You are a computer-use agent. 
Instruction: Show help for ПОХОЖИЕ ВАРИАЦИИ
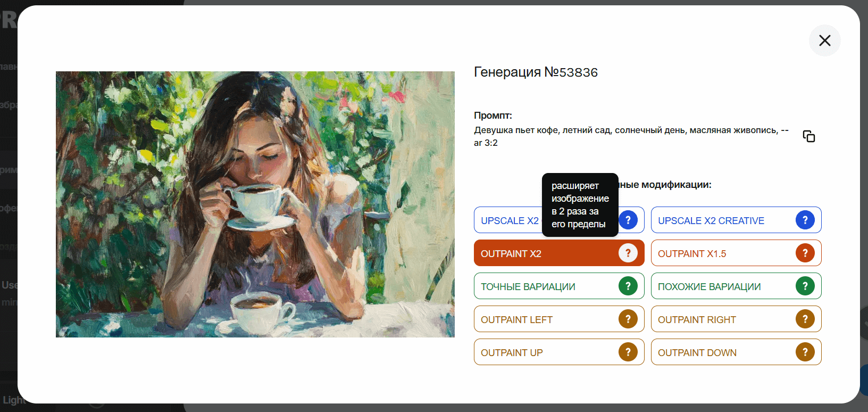805,286
